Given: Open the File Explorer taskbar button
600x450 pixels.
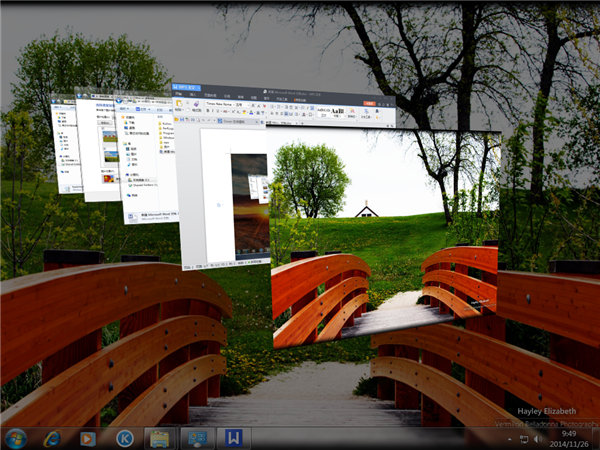Looking at the screenshot, I should [160, 438].
